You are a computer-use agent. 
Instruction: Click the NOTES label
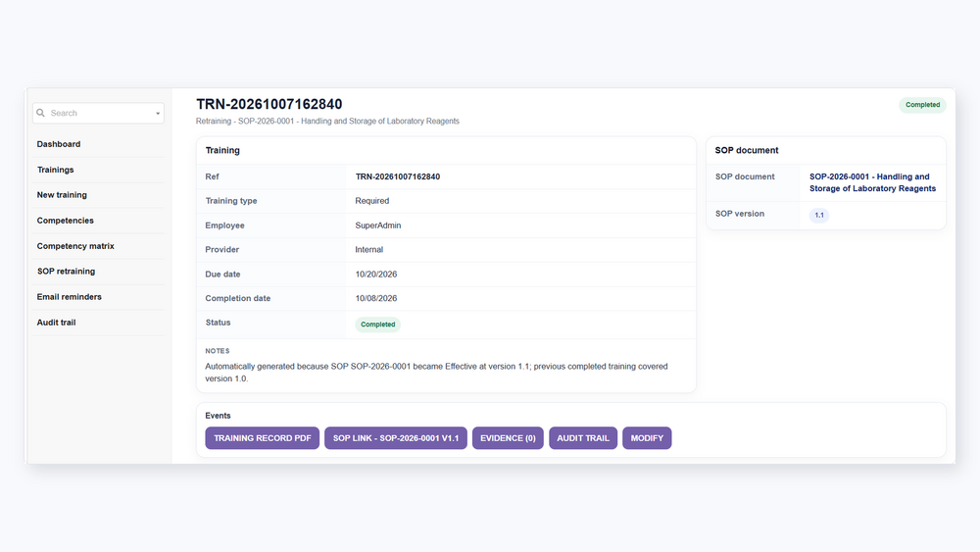tap(217, 351)
